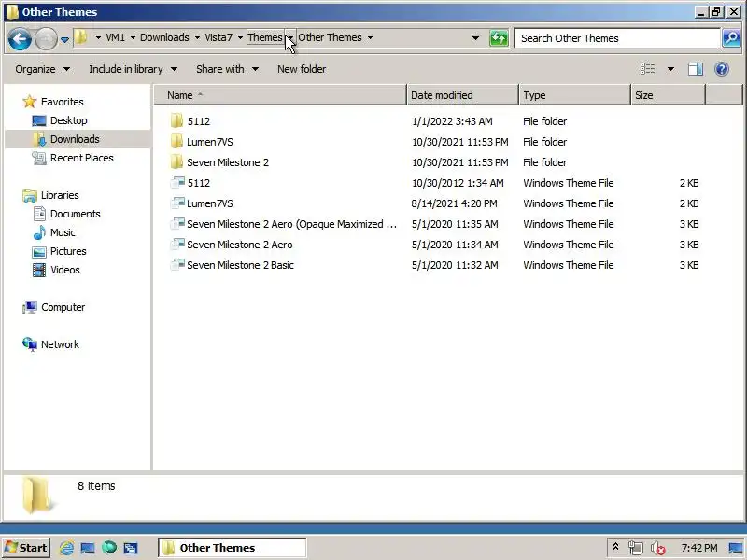Screen dimensions: 747x560
Task: Open the Organize menu
Action: pyautogui.click(x=42, y=69)
